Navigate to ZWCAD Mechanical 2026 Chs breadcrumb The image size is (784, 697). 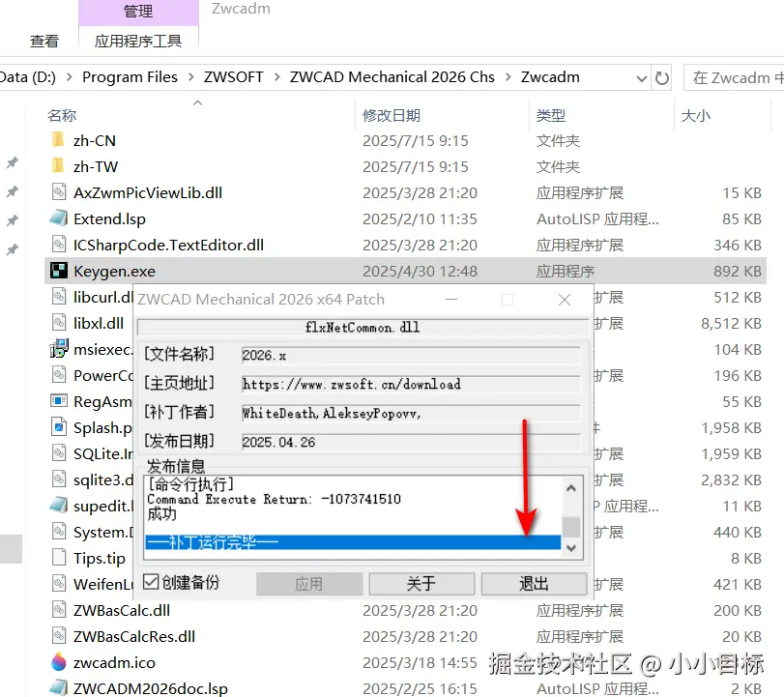392,77
